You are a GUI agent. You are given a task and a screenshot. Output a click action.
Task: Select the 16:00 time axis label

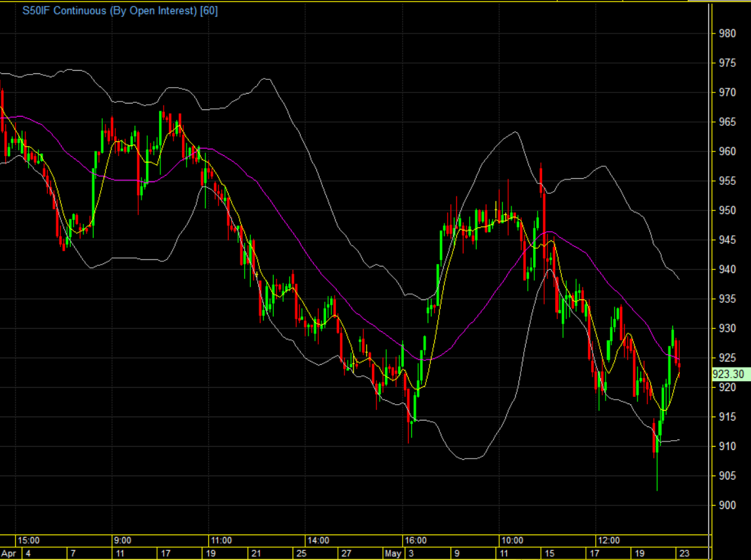[x=415, y=540]
